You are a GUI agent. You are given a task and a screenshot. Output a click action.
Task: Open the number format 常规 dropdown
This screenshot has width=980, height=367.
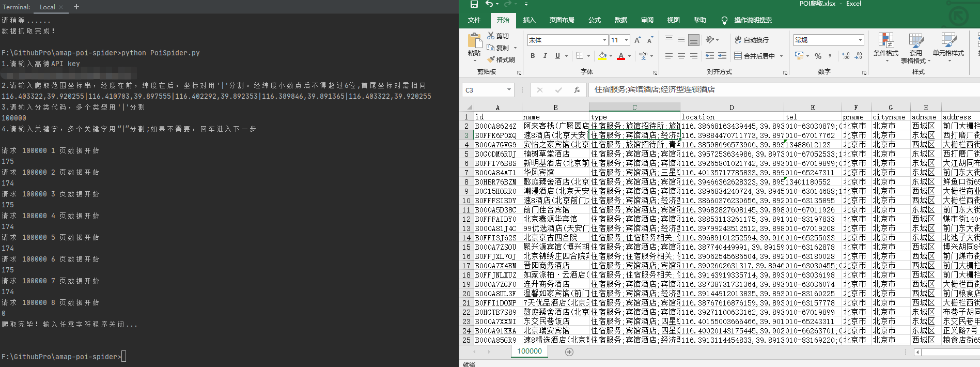point(860,40)
